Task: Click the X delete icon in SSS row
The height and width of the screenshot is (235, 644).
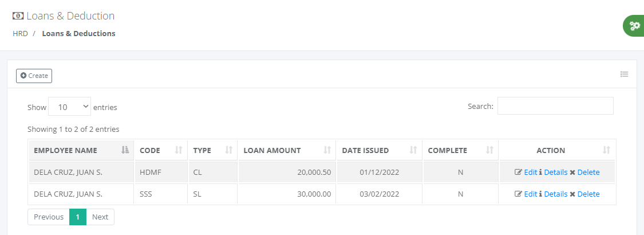Action: click(572, 194)
